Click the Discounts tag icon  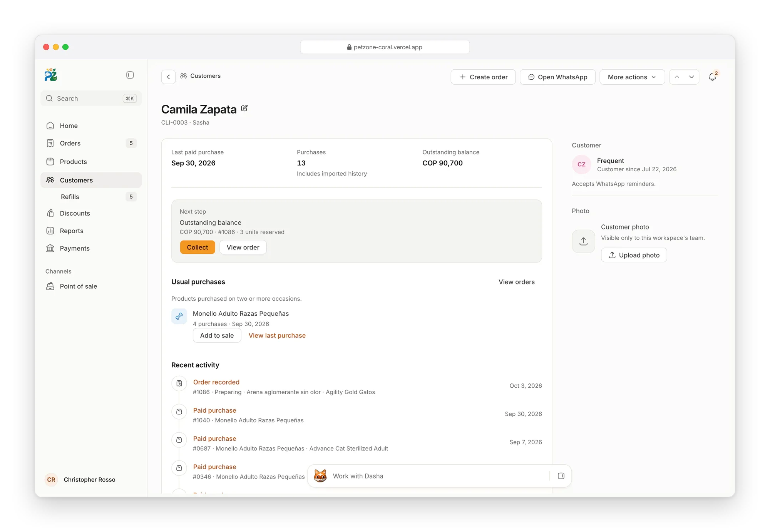pos(50,213)
